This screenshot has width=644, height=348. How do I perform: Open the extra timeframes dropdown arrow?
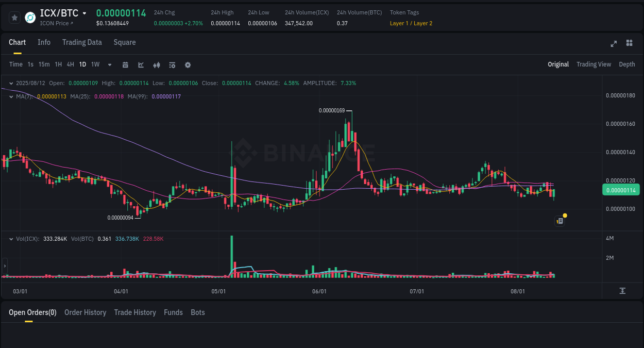click(x=109, y=64)
